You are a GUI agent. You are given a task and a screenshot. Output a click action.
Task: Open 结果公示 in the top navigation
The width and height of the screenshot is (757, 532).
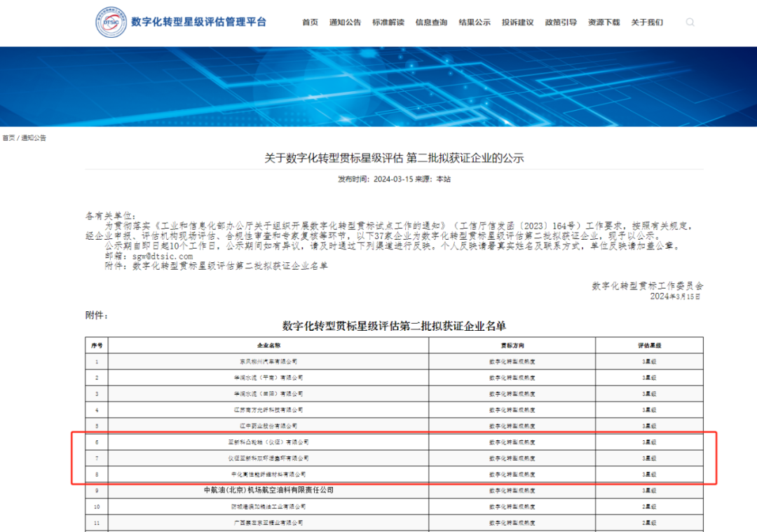[475, 22]
